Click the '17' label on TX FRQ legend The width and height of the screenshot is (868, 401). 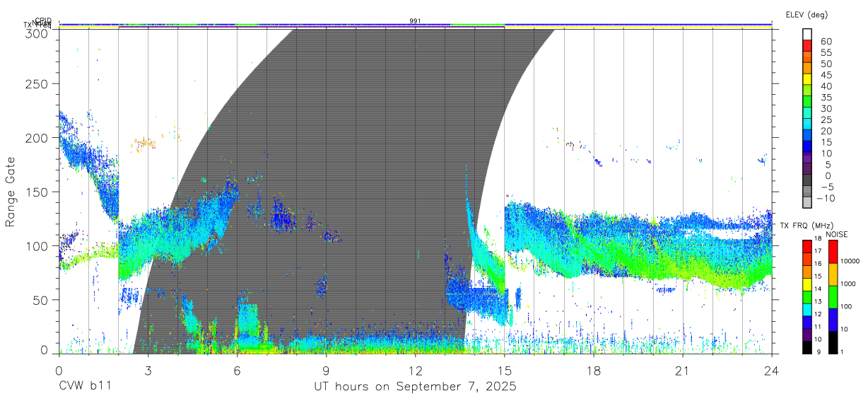click(819, 251)
